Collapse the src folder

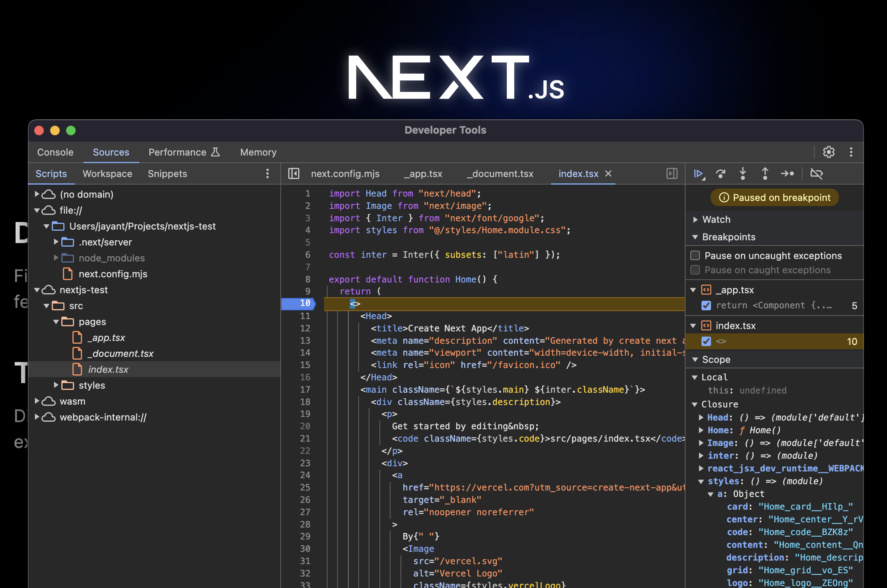(47, 306)
